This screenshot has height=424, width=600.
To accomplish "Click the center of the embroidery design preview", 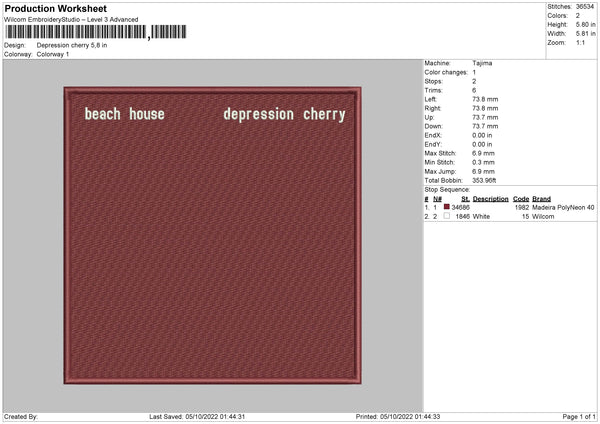I will [x=212, y=236].
